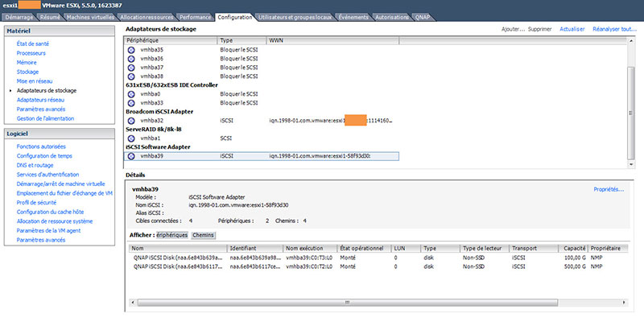Click the Supprimer link
This screenshot has height=322, width=644.
(x=539, y=29)
